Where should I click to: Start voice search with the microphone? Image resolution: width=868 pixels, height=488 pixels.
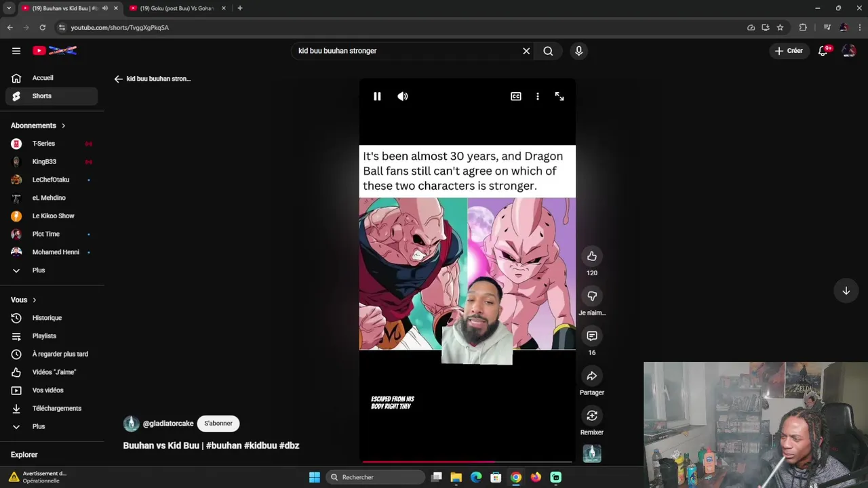click(x=578, y=51)
